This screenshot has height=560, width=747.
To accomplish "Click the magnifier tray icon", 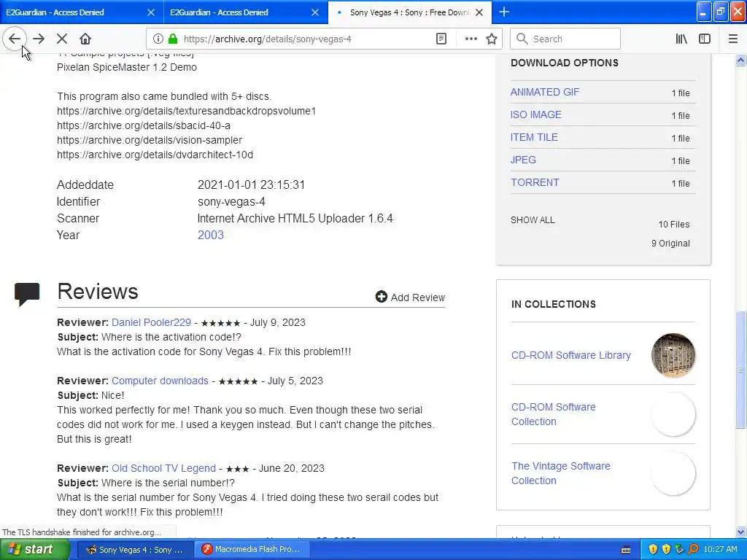I will pyautogui.click(x=693, y=549).
